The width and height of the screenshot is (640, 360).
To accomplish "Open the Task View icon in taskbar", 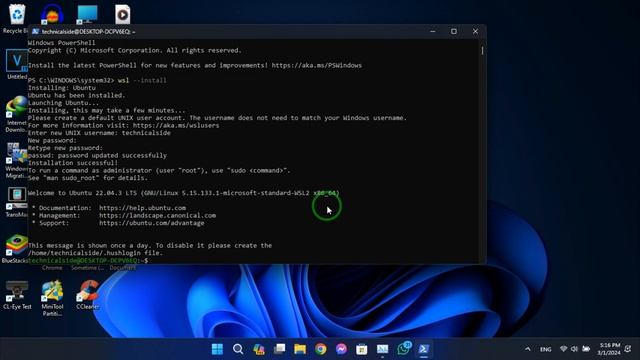I will (280, 349).
